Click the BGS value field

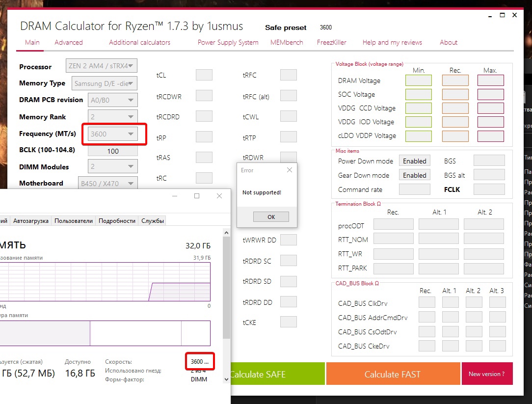point(489,161)
